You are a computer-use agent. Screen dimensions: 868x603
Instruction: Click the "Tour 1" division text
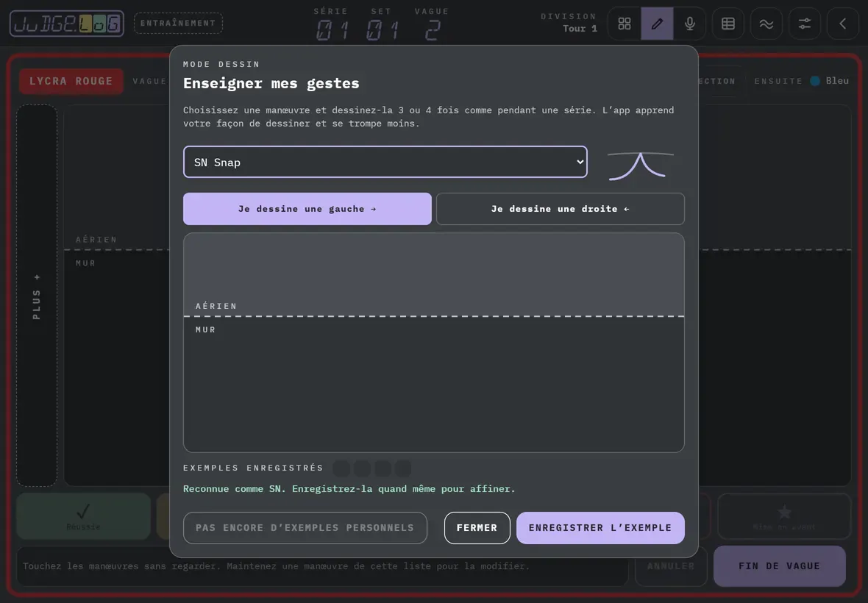(580, 28)
